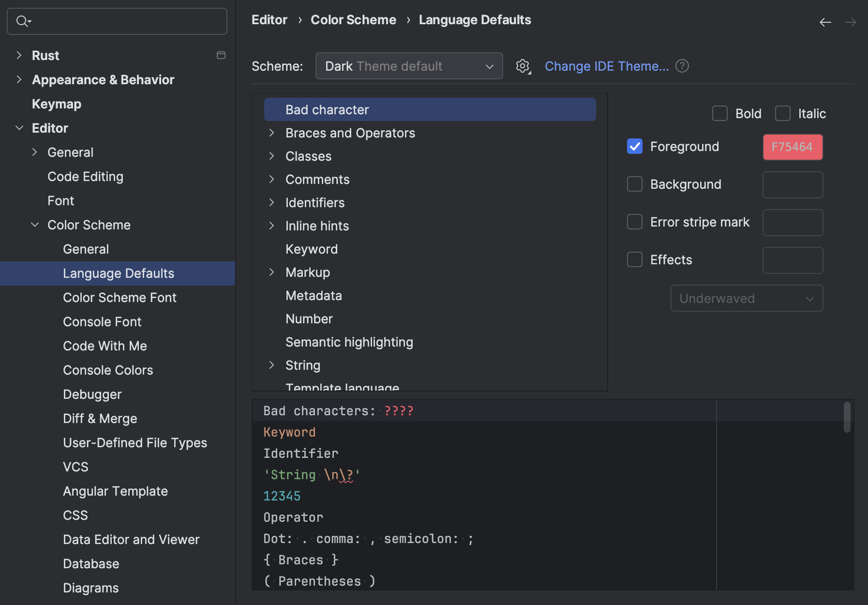The height and width of the screenshot is (605, 868).
Task: Expand the Rust settings section
Action: click(19, 55)
